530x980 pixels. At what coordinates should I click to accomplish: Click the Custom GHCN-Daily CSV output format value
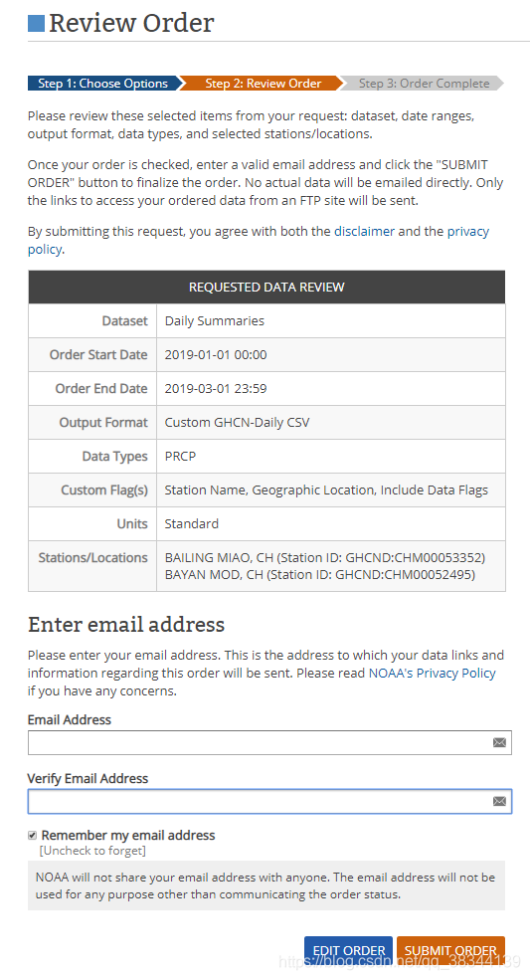237,423
